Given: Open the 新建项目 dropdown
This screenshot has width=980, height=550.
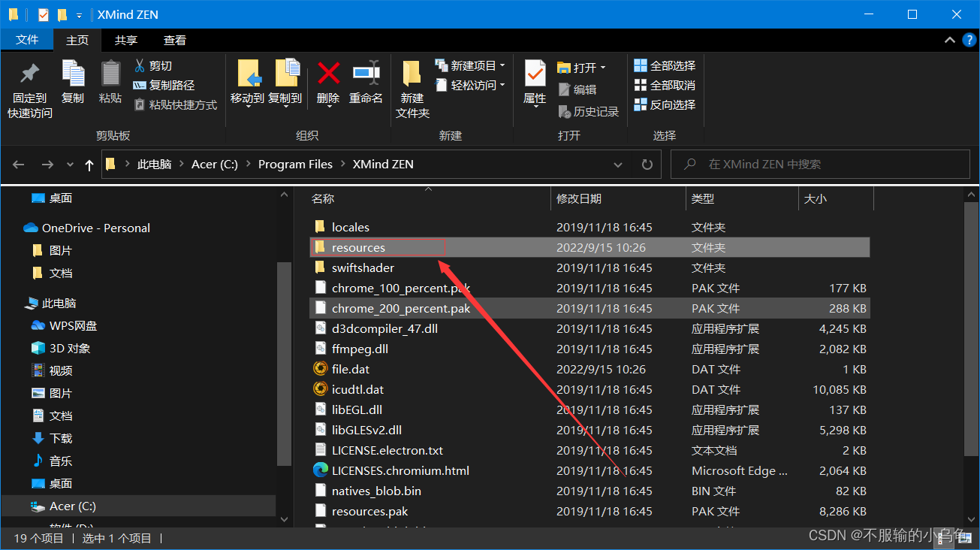Looking at the screenshot, I should (x=470, y=66).
